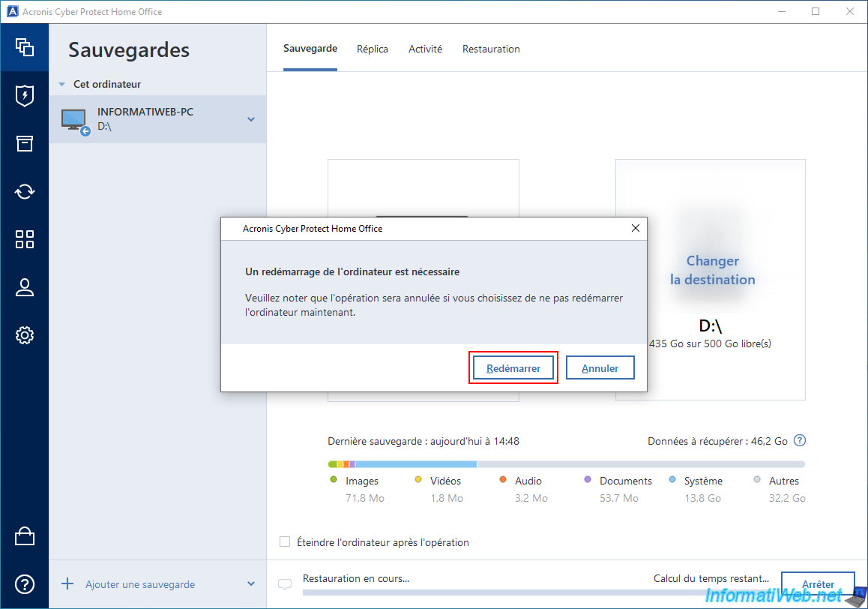The image size is (868, 609).
Task: Click the plus icon for adding a backup
Action: 67,584
